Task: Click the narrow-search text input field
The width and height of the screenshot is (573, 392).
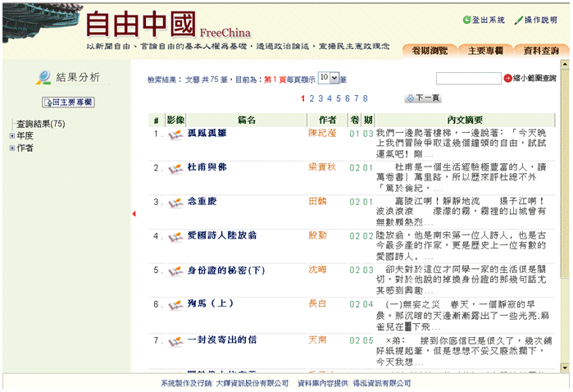Action: (x=468, y=79)
